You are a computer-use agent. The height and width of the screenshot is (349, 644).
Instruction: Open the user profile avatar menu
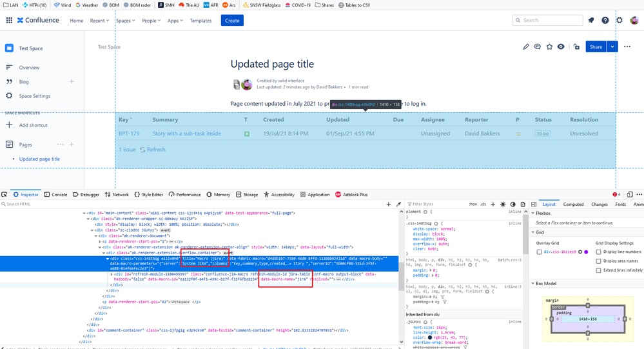(634, 20)
